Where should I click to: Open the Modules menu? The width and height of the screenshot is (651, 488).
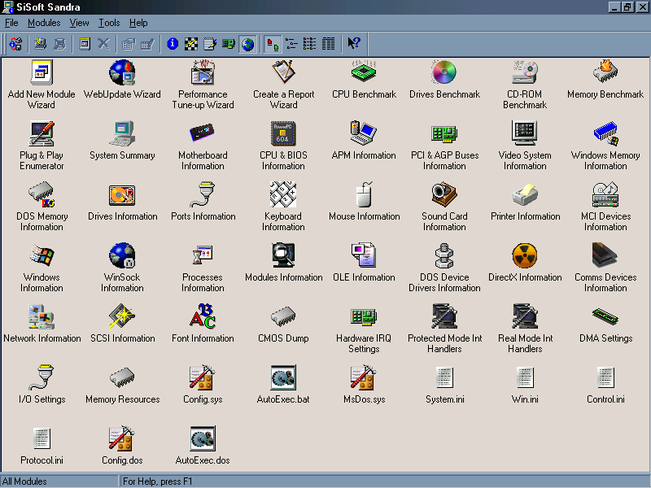pos(43,22)
